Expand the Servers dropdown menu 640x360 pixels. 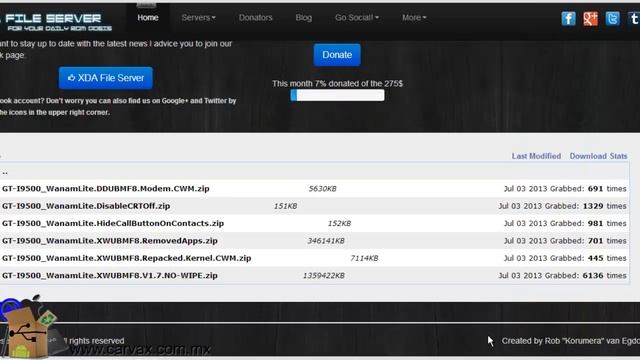pos(198,18)
